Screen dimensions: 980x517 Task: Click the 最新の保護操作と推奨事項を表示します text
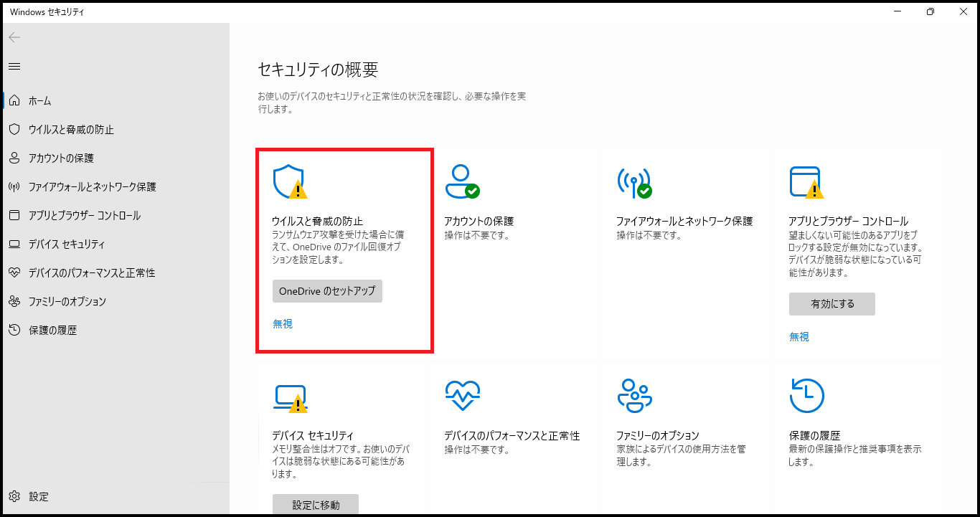[x=855, y=456]
